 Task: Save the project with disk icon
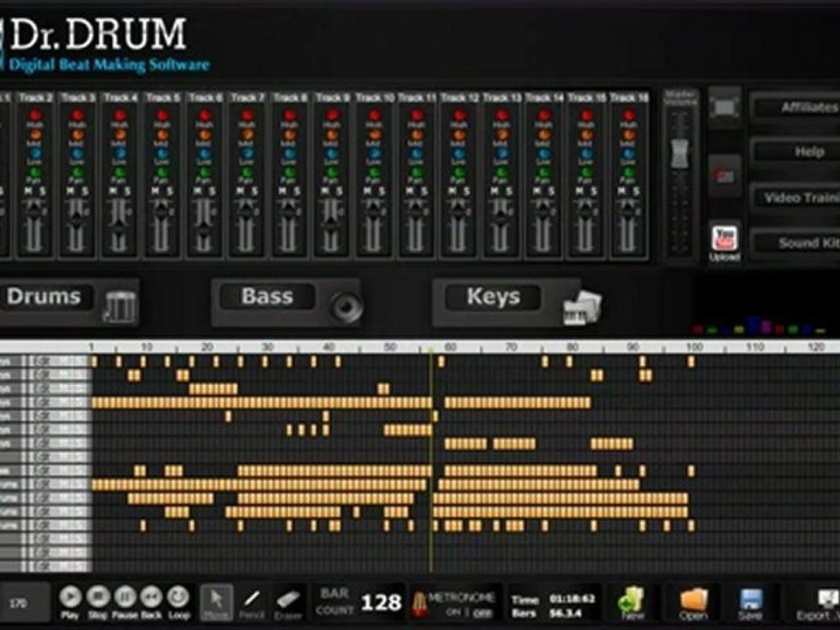[x=750, y=604]
